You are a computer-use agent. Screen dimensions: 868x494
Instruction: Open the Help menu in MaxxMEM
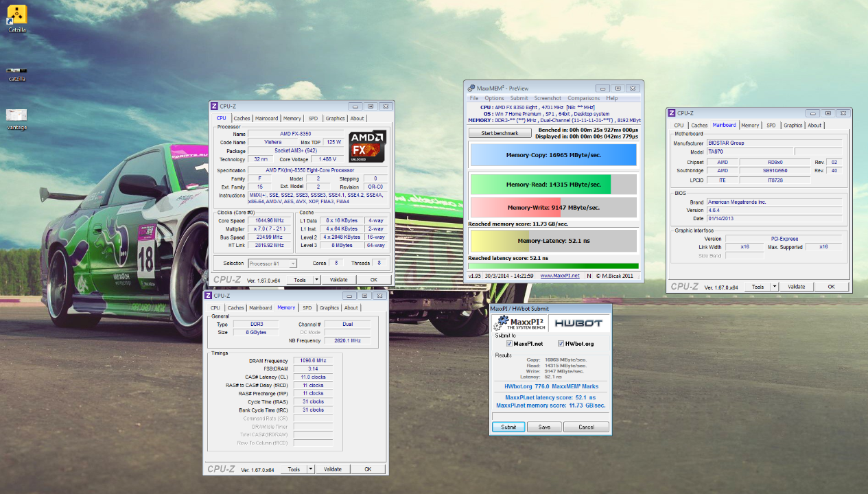611,98
